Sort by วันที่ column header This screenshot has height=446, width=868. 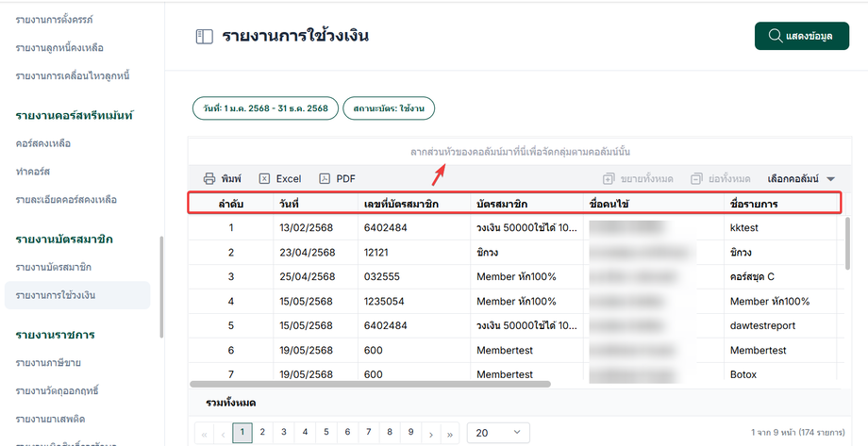(x=315, y=204)
